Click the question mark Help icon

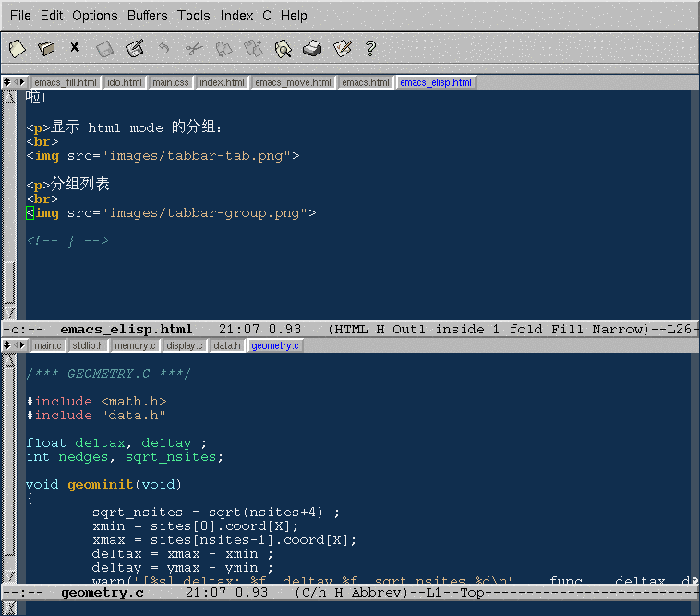(x=371, y=47)
